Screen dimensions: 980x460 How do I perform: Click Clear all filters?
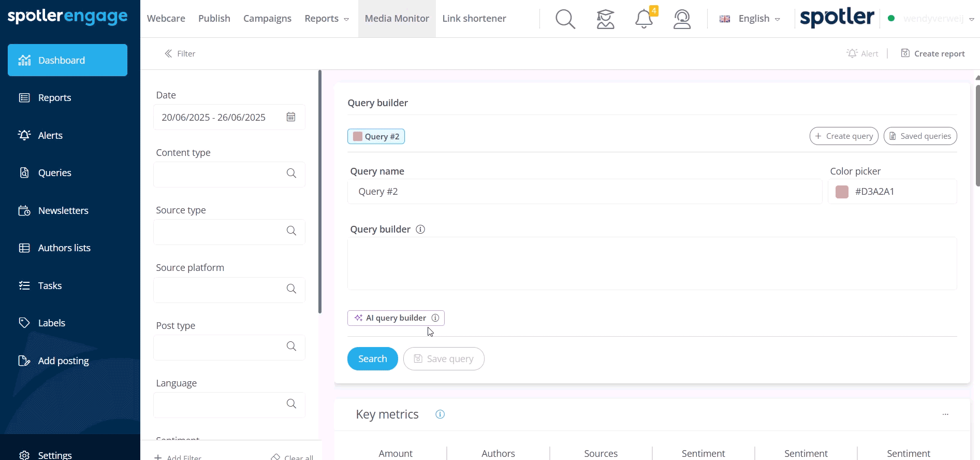[x=292, y=457]
